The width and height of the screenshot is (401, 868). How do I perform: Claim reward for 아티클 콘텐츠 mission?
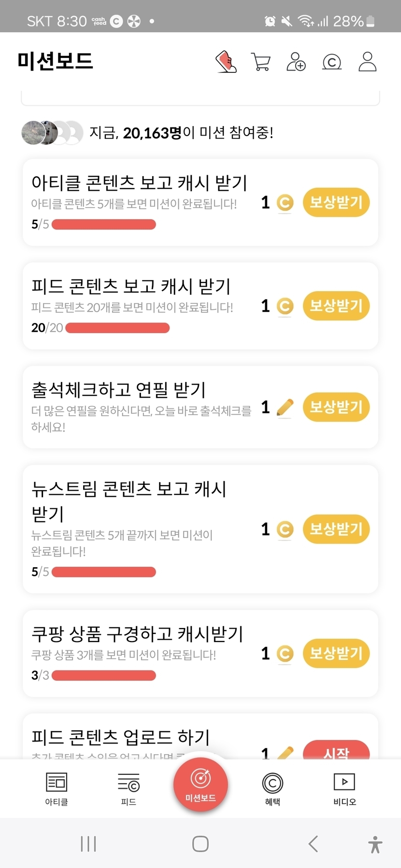(x=336, y=202)
